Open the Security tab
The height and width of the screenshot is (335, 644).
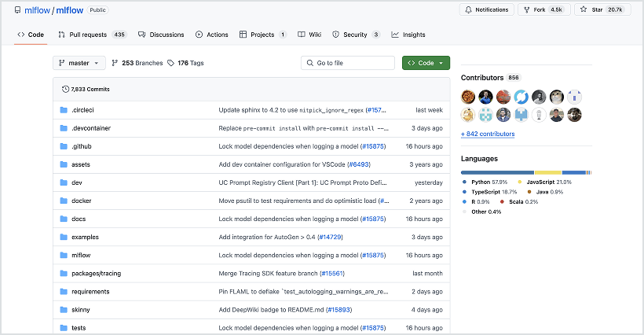click(355, 35)
